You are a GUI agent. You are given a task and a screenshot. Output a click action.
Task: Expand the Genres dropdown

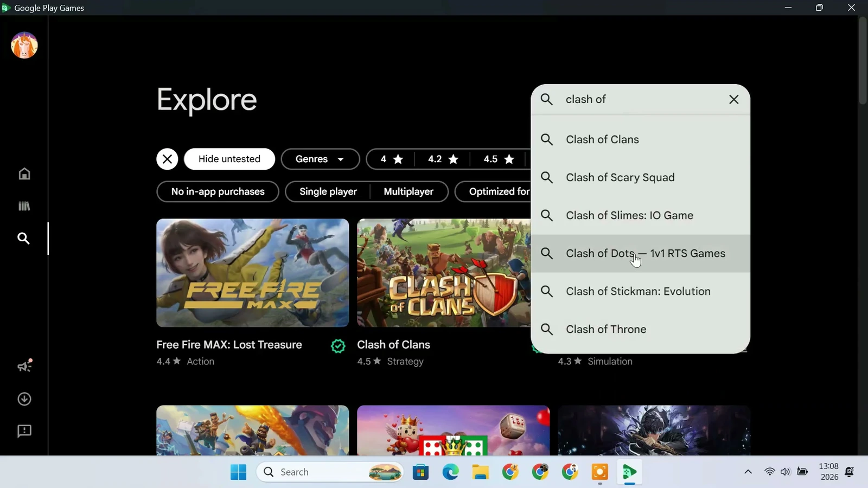coord(320,159)
